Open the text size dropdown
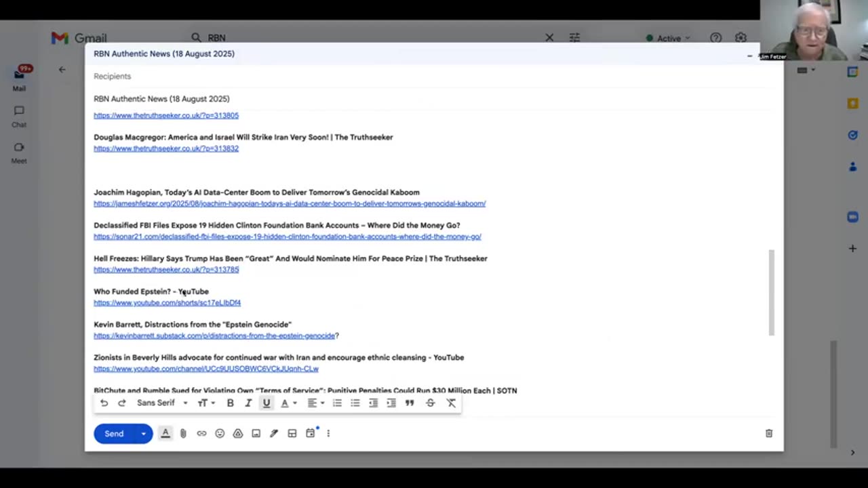Image resolution: width=868 pixels, height=488 pixels. tap(206, 403)
